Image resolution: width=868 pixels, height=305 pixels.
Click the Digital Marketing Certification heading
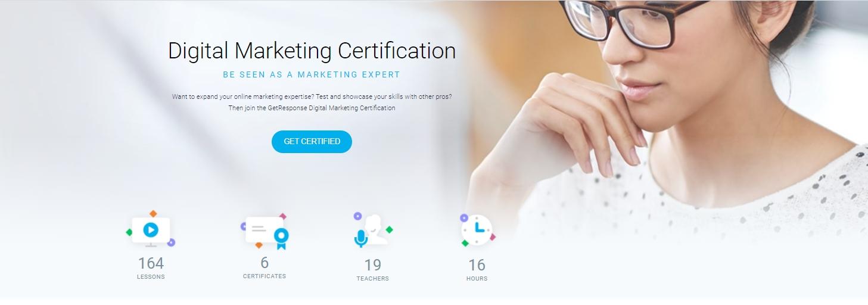pos(312,51)
